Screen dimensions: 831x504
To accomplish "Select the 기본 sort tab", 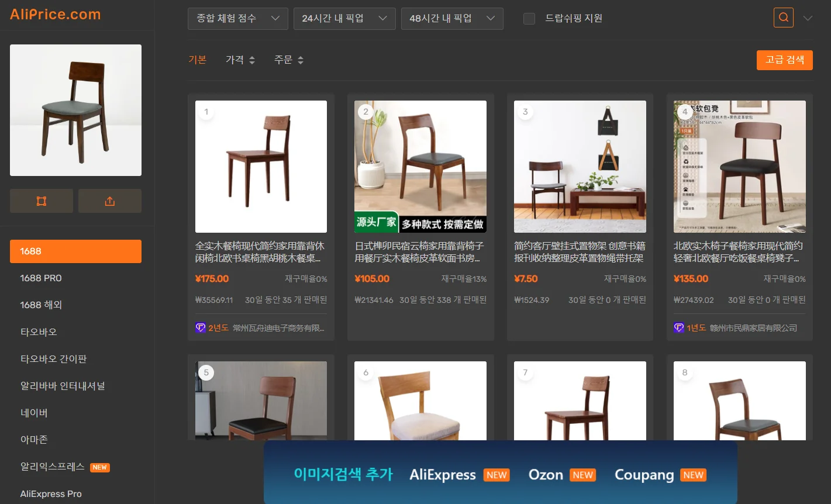I will click(x=198, y=60).
